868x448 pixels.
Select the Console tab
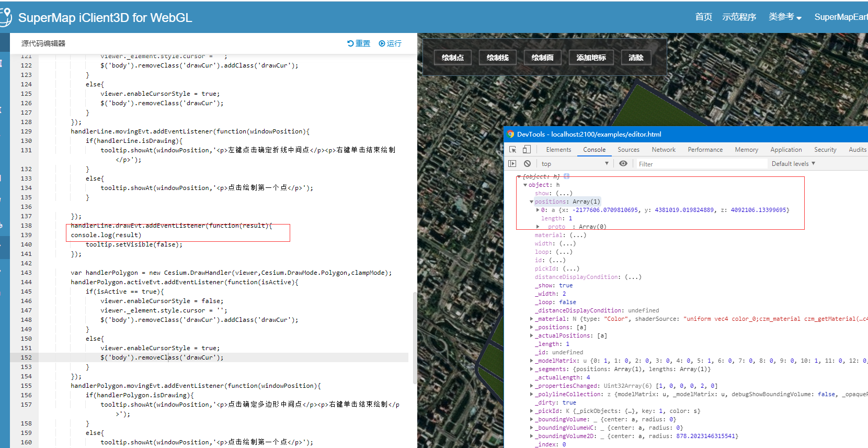(x=595, y=150)
